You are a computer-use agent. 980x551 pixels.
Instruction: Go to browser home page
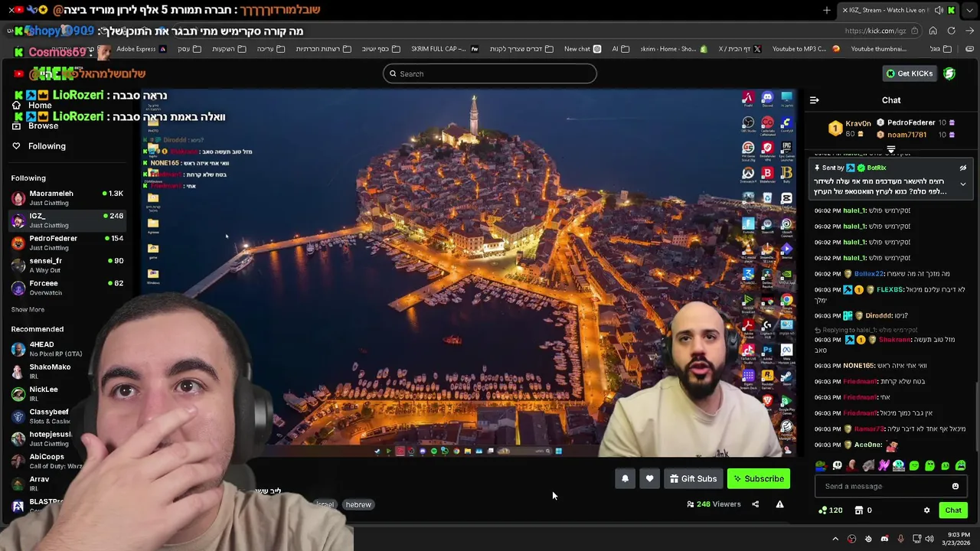(x=933, y=31)
